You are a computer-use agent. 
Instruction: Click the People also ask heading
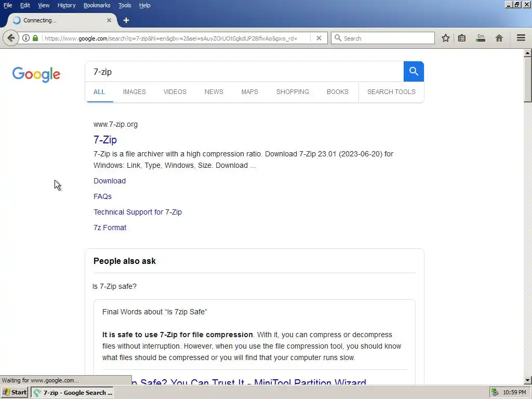click(x=125, y=261)
